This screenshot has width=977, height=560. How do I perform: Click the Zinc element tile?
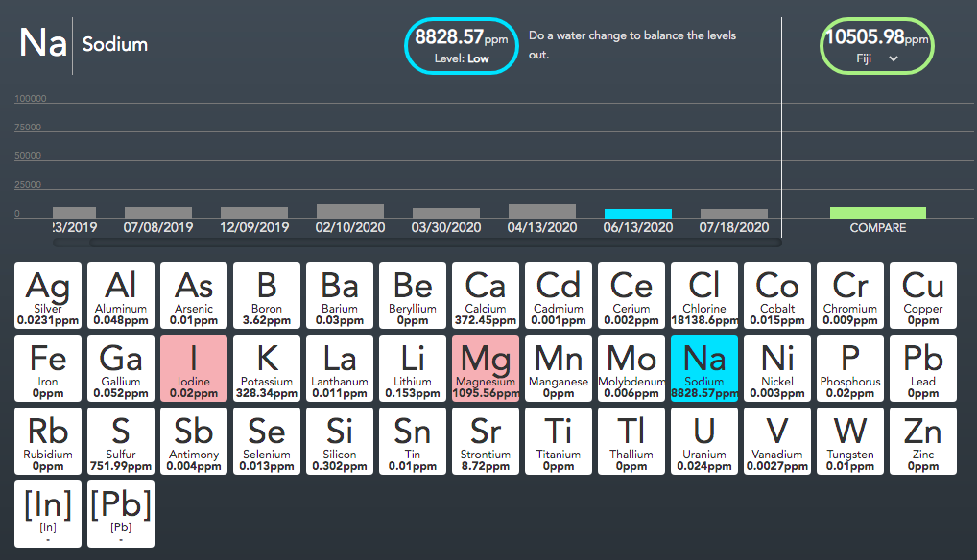[x=923, y=441]
